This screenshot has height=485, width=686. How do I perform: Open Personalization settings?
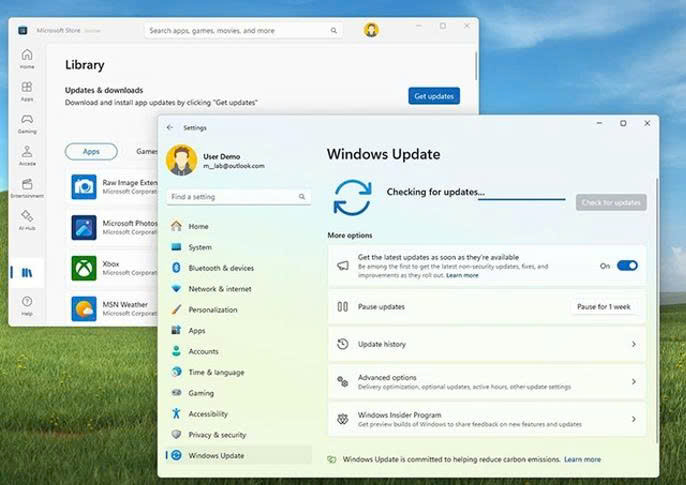point(238,310)
